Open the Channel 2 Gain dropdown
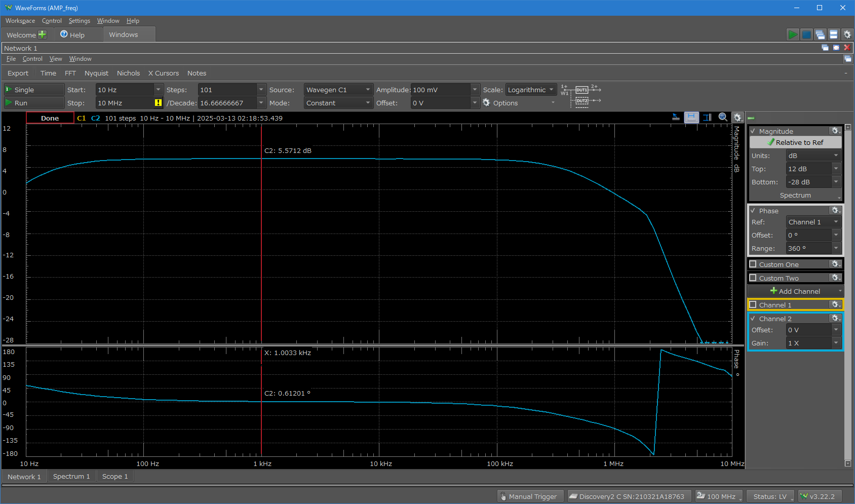This screenshot has width=855, height=504. point(836,343)
